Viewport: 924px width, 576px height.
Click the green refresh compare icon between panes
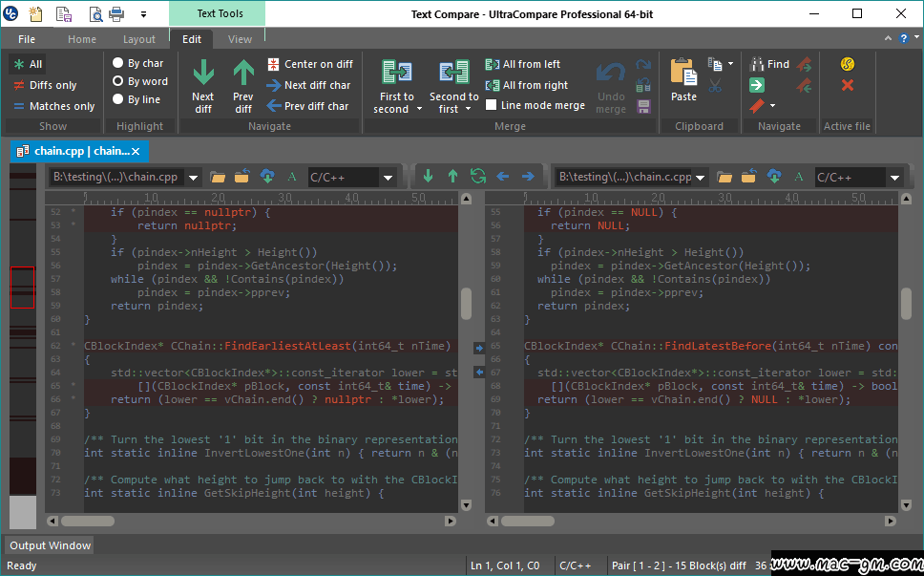[x=478, y=177]
